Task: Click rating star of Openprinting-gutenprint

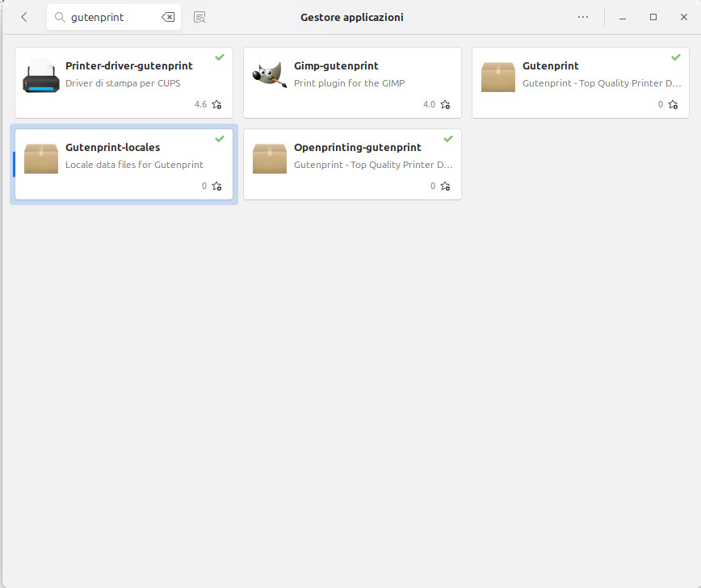Action: 445,186
